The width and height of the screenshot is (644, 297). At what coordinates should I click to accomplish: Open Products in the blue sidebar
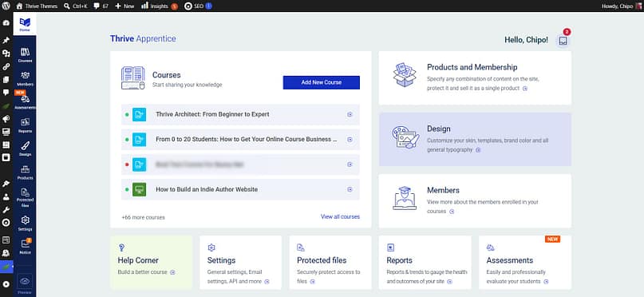point(25,172)
